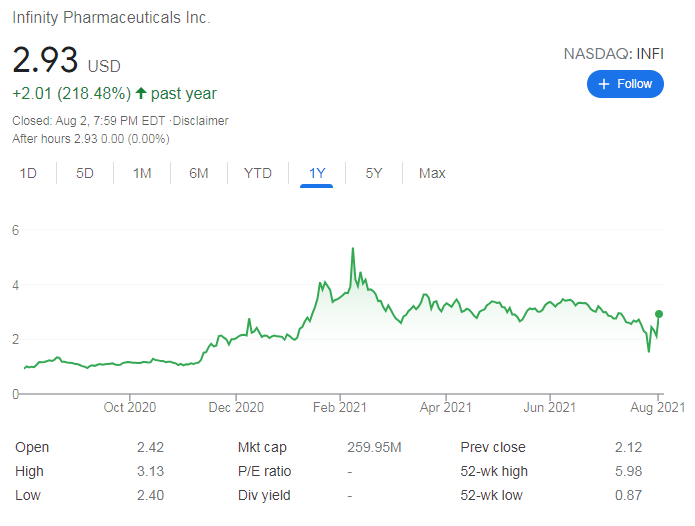The height and width of the screenshot is (526, 695).
Task: Click the 52-wk low value 0.87
Action: tap(628, 495)
